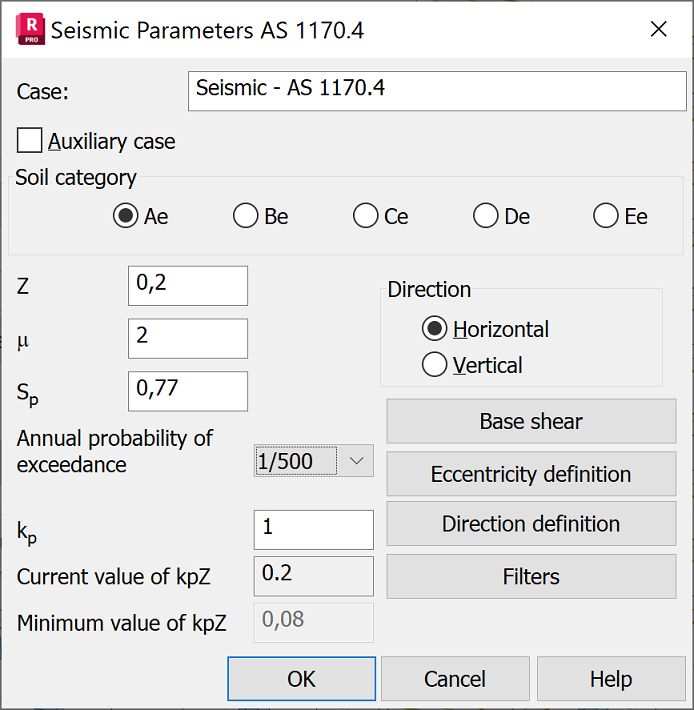Select soil category Be

click(245, 216)
